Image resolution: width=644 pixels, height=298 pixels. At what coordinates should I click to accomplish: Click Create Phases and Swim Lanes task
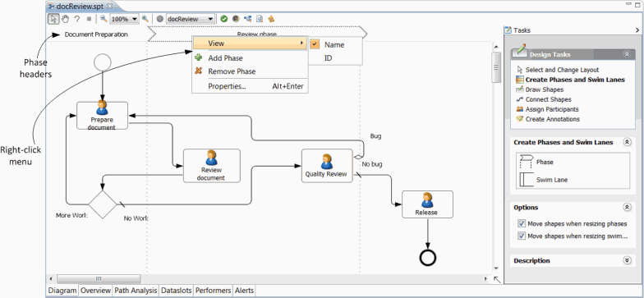pos(575,80)
